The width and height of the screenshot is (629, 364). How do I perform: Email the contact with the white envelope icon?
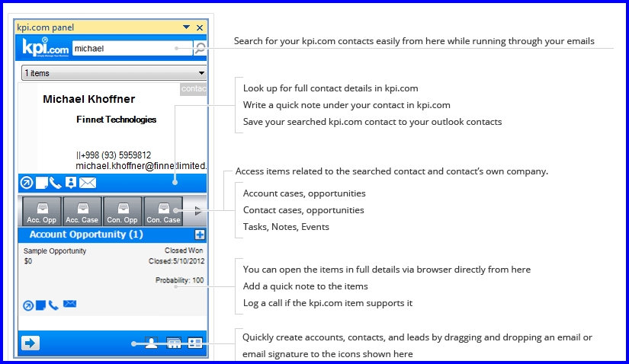tap(88, 183)
